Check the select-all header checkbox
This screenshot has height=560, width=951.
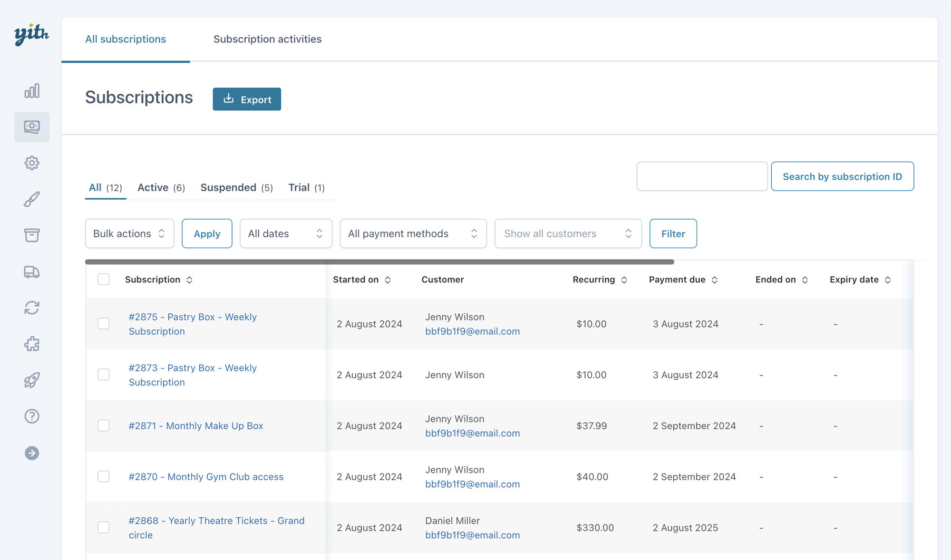pyautogui.click(x=104, y=280)
